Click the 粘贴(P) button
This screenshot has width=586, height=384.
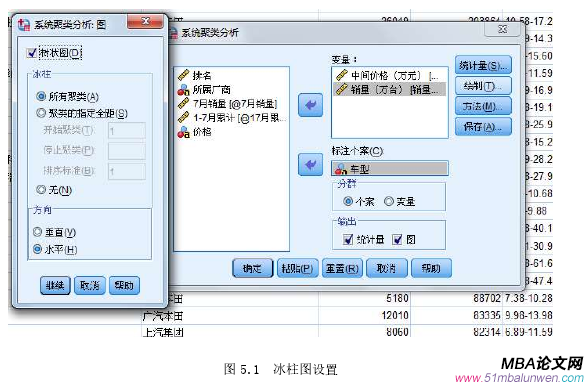coord(297,268)
